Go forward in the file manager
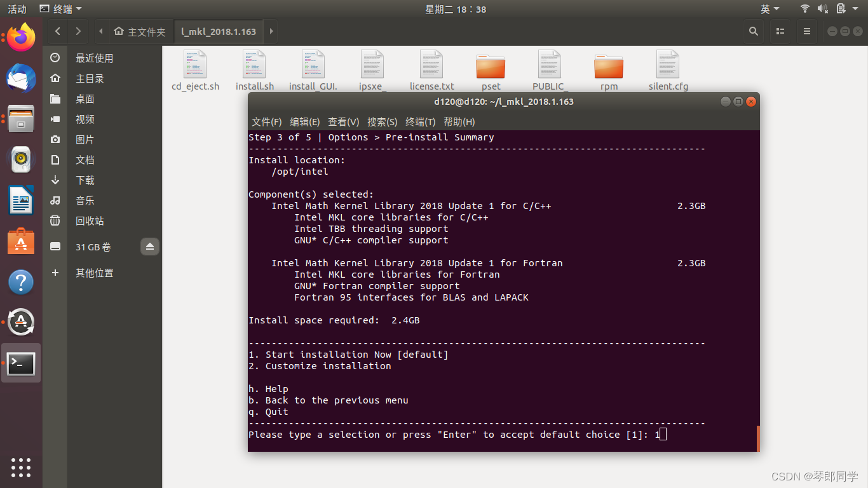This screenshot has height=488, width=868. point(78,31)
